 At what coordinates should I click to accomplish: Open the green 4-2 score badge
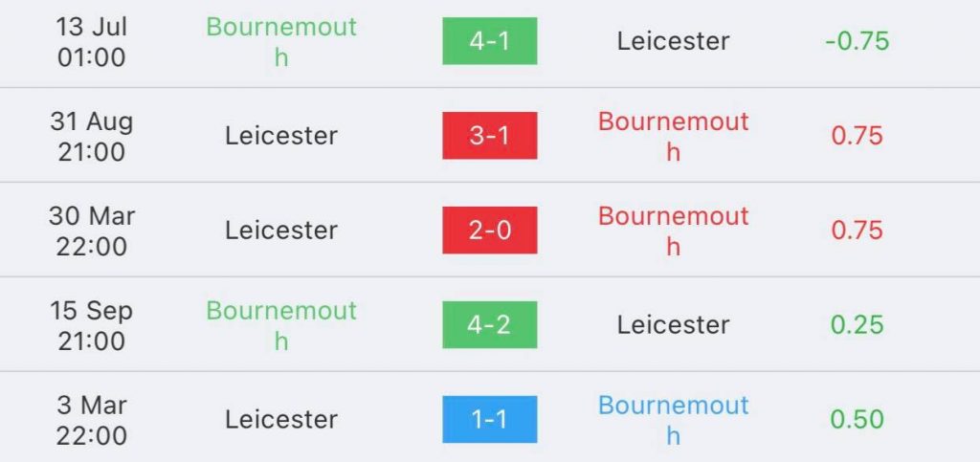489,324
